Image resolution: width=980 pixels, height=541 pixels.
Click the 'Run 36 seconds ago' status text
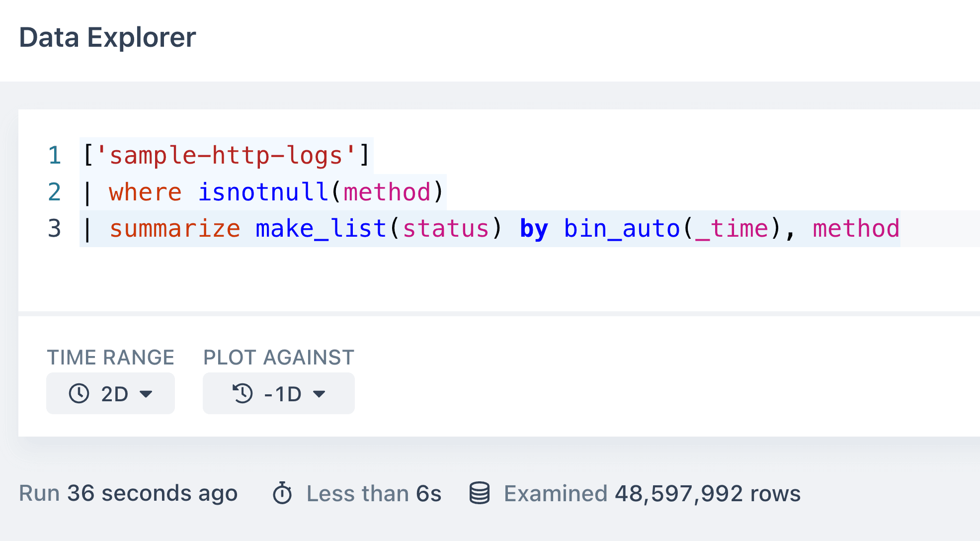click(128, 493)
